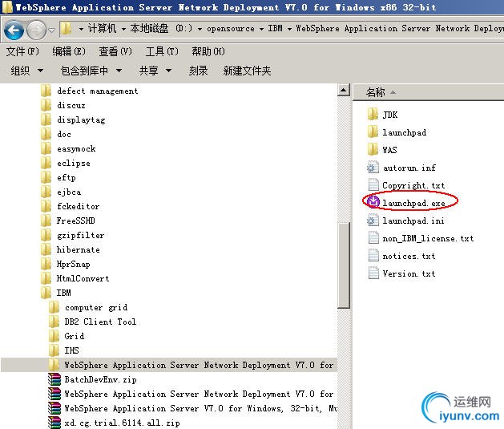
Task: Select Copyright.txt file icon
Action: pos(373,185)
